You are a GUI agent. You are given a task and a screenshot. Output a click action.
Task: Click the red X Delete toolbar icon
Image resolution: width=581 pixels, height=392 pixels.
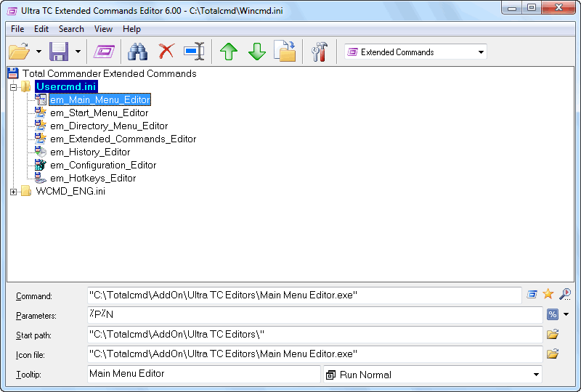tap(166, 51)
